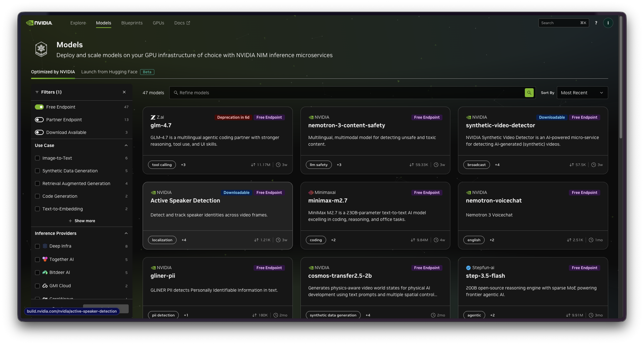Click the Together AI provider icon
The width and height of the screenshot is (644, 345).
pyautogui.click(x=45, y=259)
